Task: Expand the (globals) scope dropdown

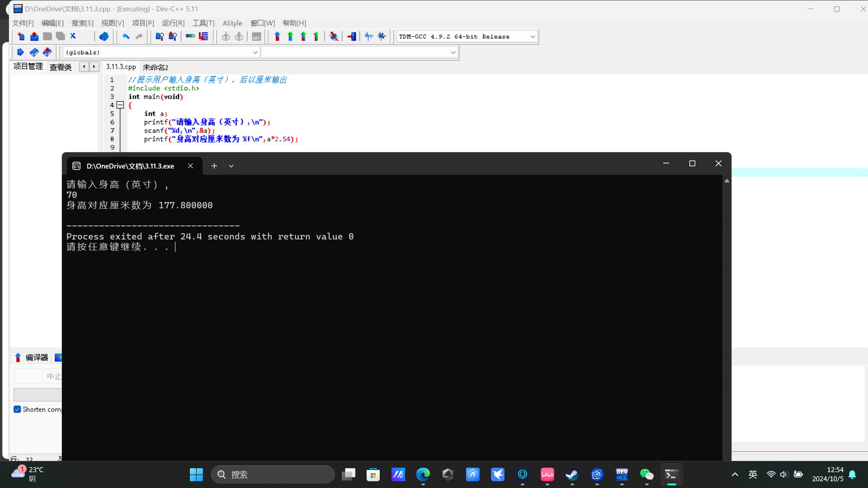Action: click(x=255, y=52)
